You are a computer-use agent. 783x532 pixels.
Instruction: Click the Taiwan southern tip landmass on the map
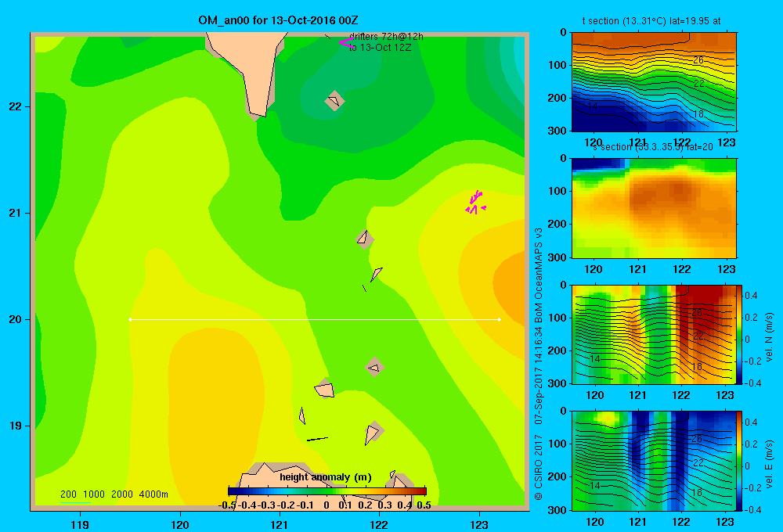tap(251, 70)
